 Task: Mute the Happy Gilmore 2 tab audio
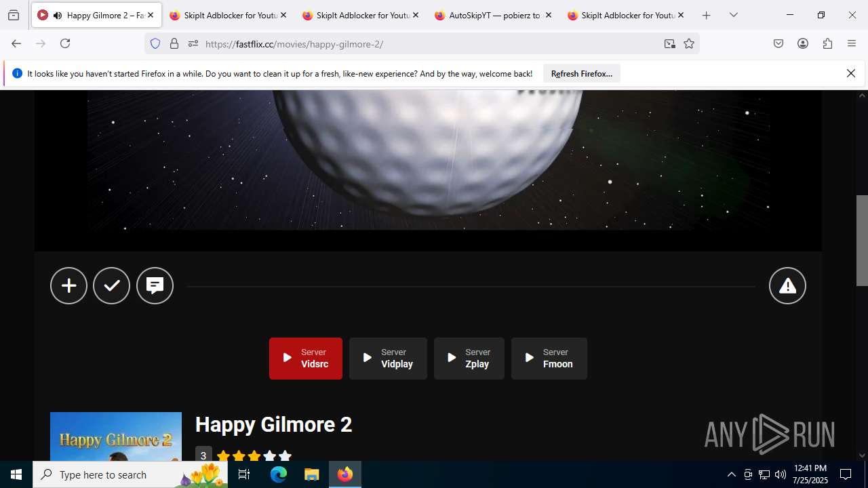coord(58,15)
